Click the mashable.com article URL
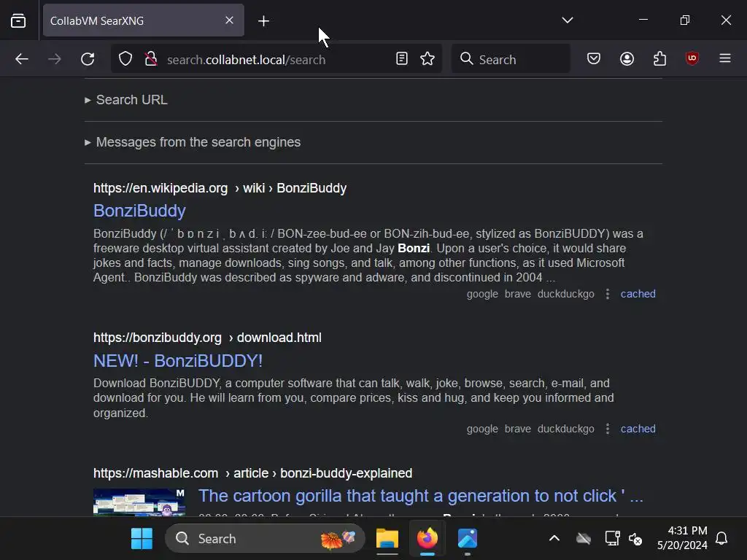This screenshot has width=747, height=560. point(253,473)
